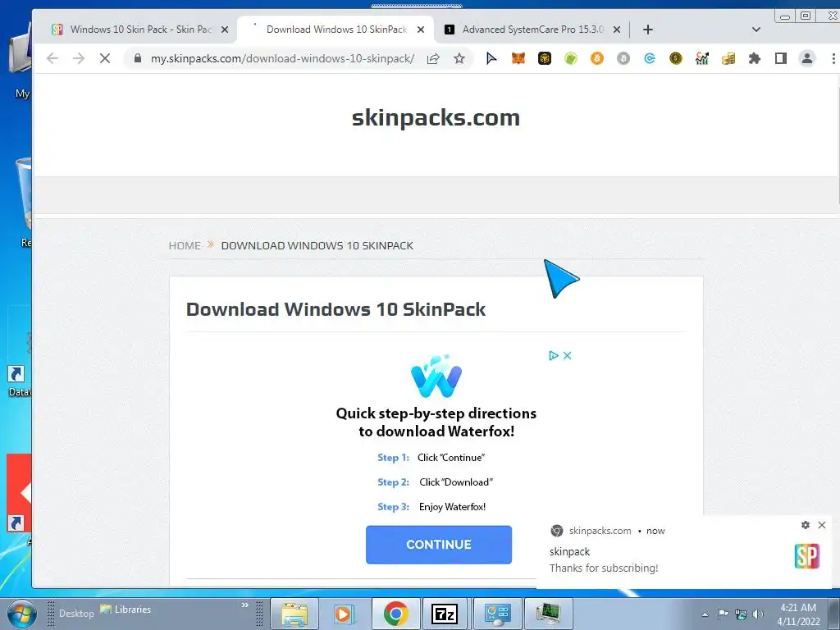Open the gray Bitcoin extension icon
The width and height of the screenshot is (840, 630).
point(623,58)
